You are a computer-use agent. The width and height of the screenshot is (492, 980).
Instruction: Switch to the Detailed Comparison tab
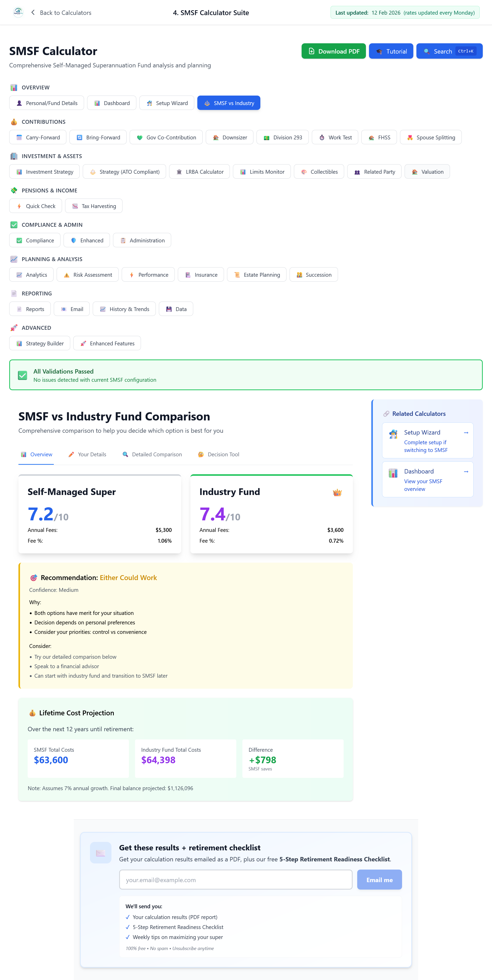[x=152, y=454]
